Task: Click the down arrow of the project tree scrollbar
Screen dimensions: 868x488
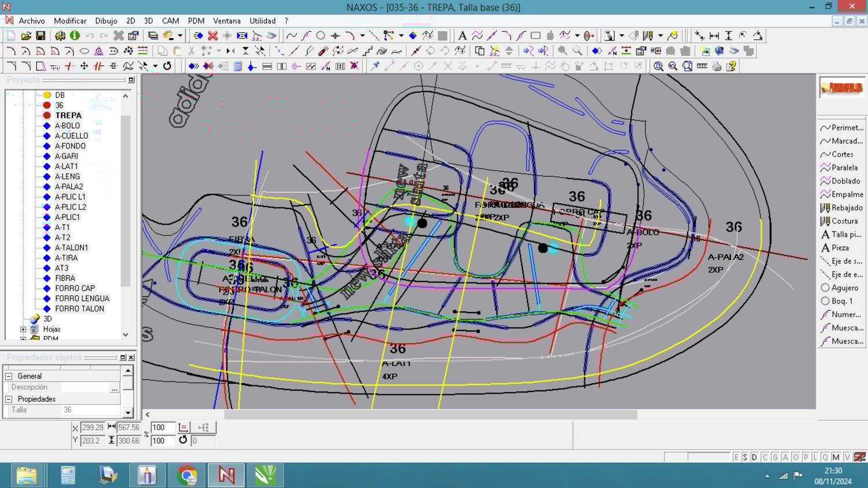Action: coord(126,335)
